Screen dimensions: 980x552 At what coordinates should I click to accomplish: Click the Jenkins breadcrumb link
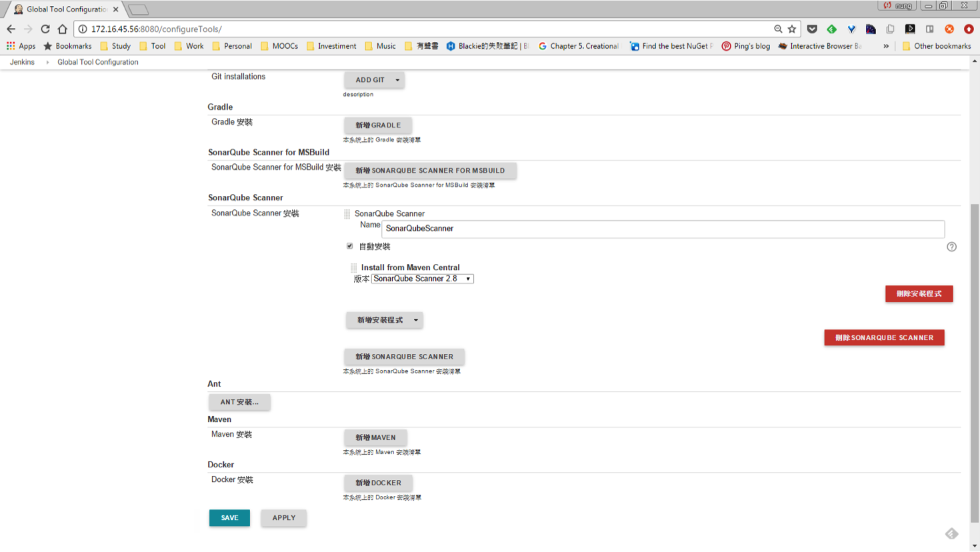(x=22, y=62)
